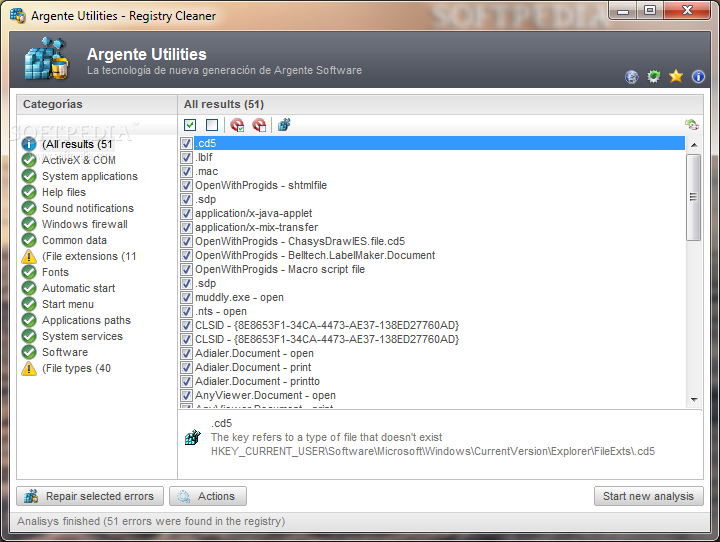Uncheck the .lblf result checkbox
Image resolution: width=720 pixels, height=542 pixels.
coord(186,158)
